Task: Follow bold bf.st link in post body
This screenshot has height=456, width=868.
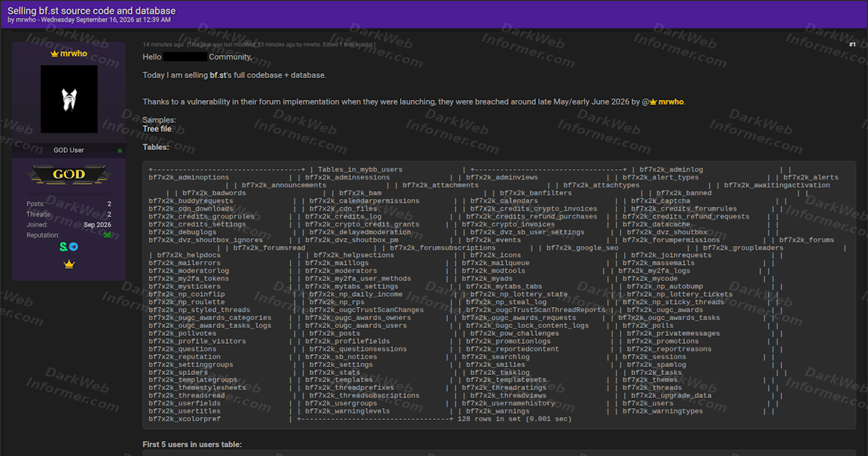Action: (218, 75)
